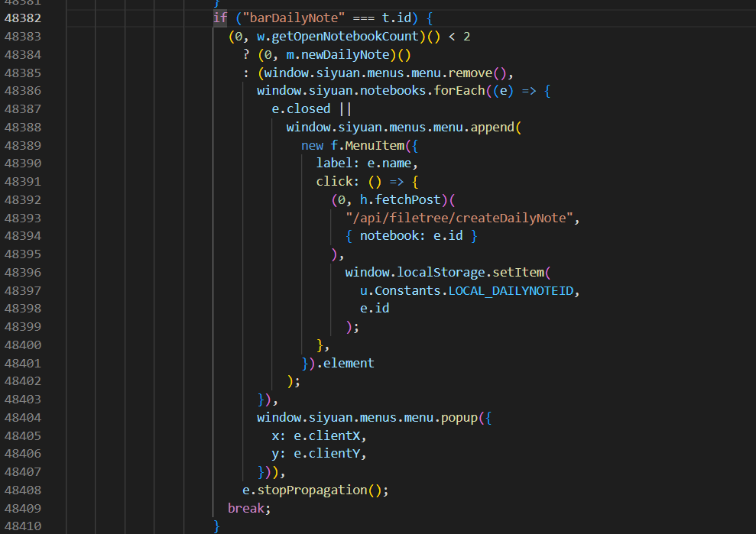
Task: Click line number 48382
Action: pyautogui.click(x=23, y=18)
